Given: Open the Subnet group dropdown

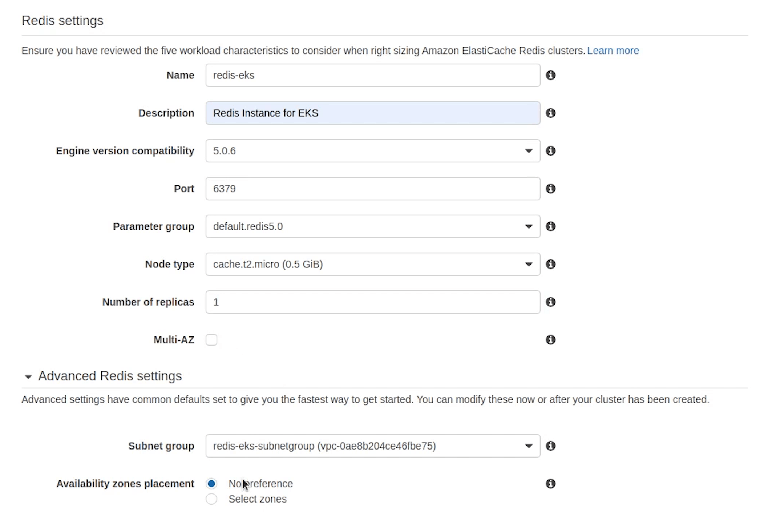Looking at the screenshot, I should click(x=372, y=446).
